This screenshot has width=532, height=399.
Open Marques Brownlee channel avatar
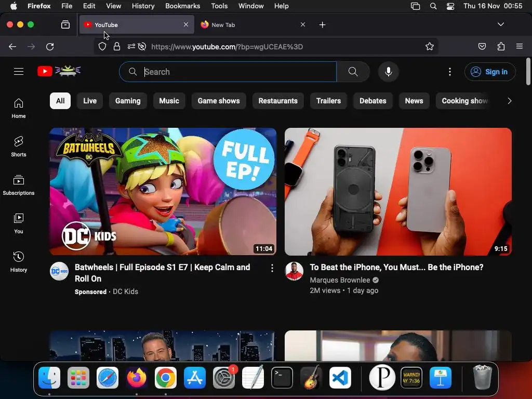click(294, 271)
